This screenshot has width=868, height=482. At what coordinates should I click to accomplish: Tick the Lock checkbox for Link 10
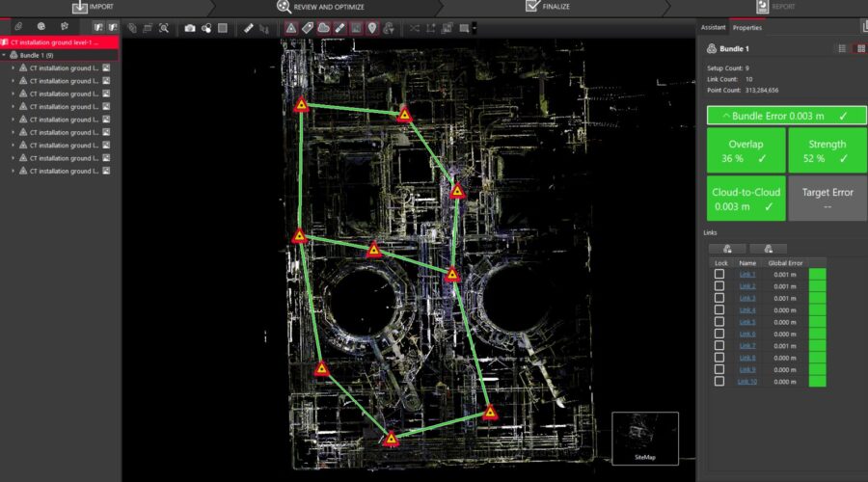[719, 382]
